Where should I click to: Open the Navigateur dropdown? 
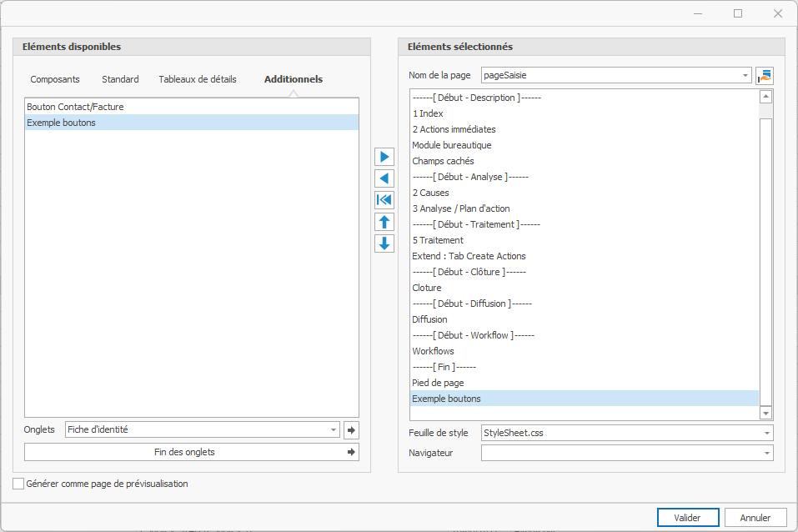tap(765, 453)
